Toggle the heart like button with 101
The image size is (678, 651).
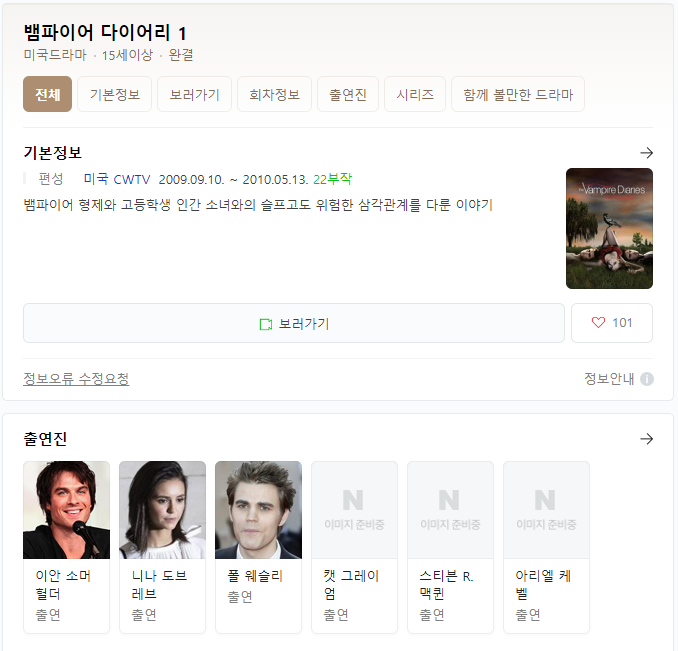click(611, 323)
